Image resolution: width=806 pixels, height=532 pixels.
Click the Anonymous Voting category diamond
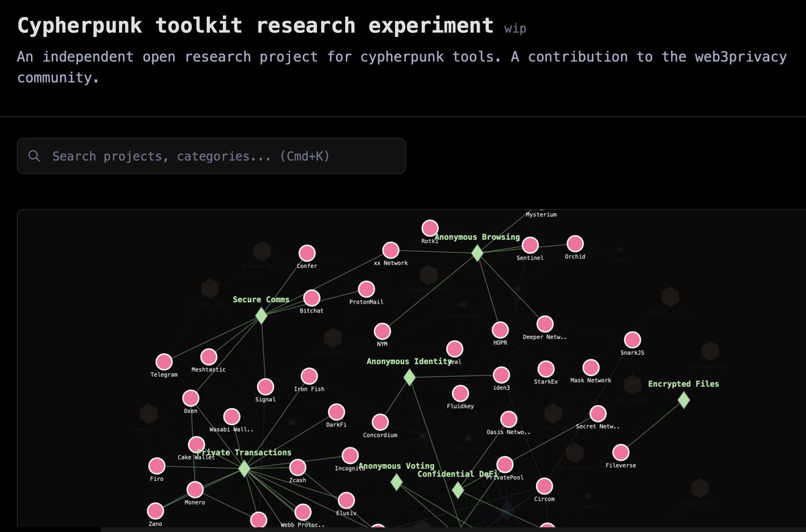[396, 482]
